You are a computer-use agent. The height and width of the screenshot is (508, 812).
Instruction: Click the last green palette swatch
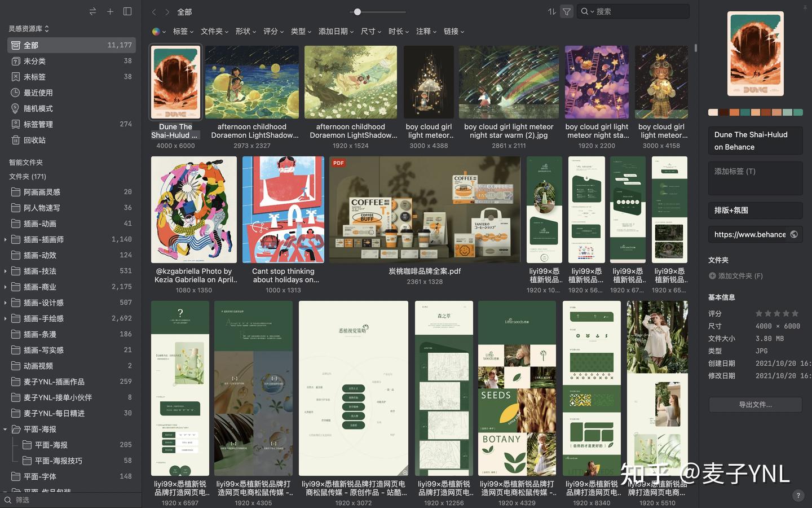point(798,112)
